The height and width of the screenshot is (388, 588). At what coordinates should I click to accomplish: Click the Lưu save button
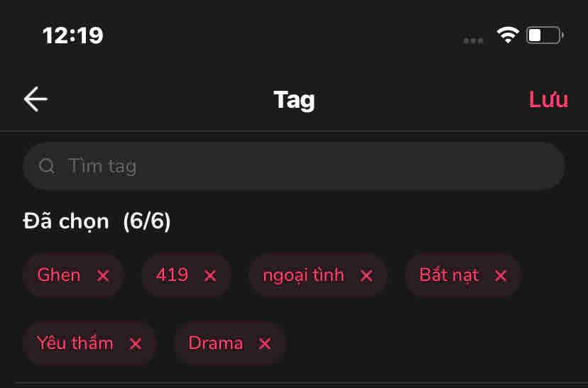[x=548, y=99]
